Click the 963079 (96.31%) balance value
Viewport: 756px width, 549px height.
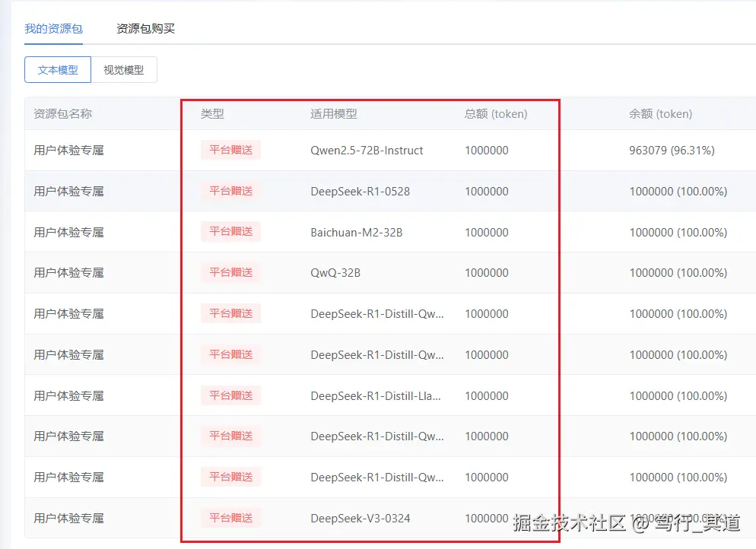click(672, 151)
